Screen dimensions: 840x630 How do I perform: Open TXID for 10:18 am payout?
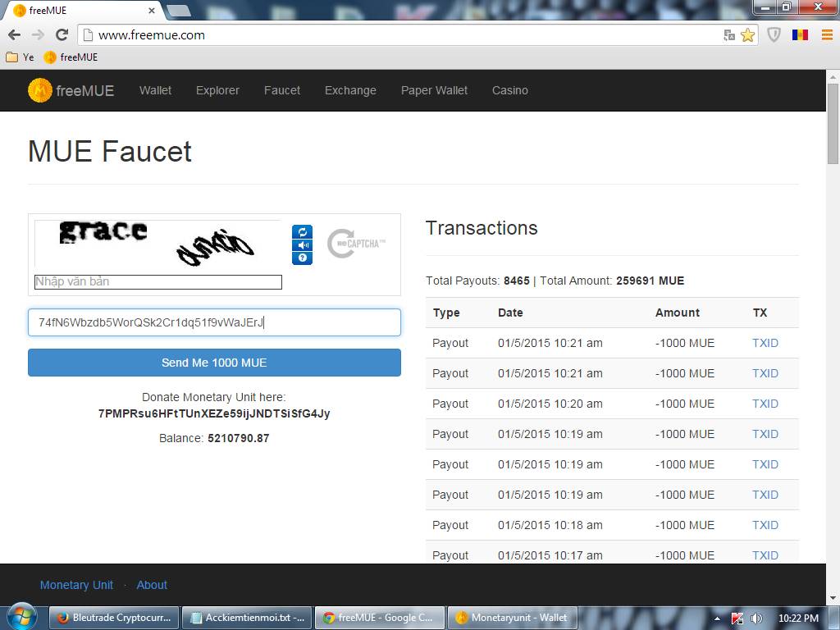[x=765, y=525]
